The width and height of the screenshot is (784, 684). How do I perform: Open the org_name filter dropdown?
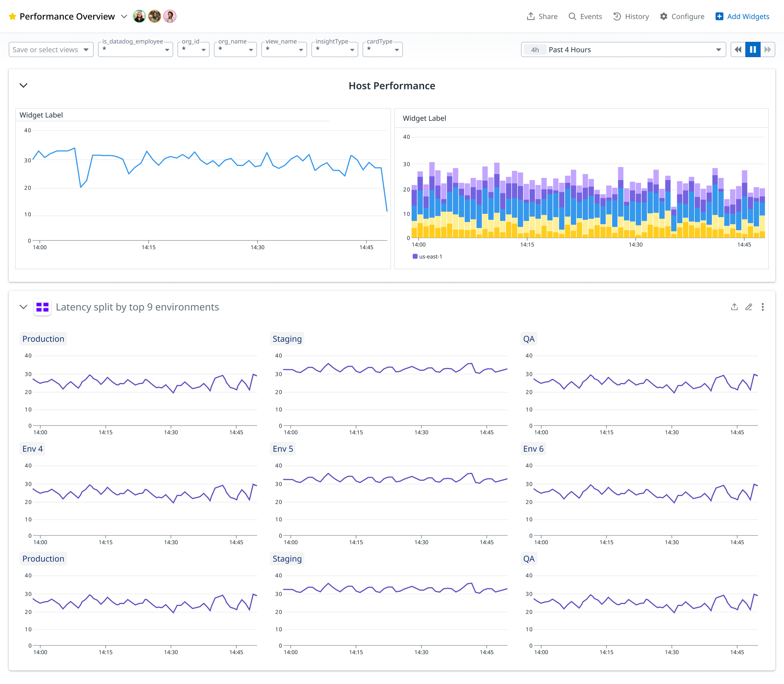pyautogui.click(x=235, y=50)
